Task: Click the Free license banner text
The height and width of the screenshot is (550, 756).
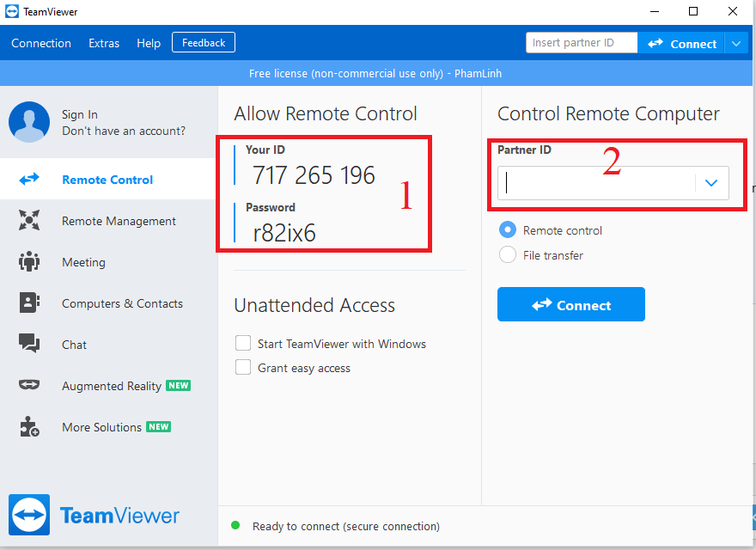Action: (x=375, y=73)
